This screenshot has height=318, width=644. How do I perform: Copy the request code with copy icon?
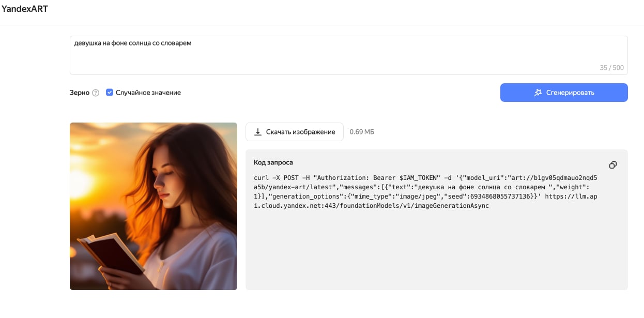coord(612,165)
